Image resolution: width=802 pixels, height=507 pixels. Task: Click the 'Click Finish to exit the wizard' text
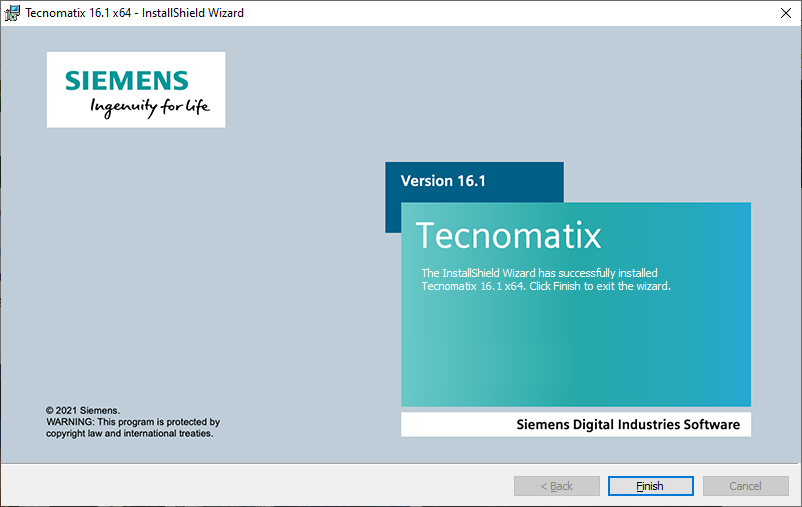pyautogui.click(x=600, y=286)
